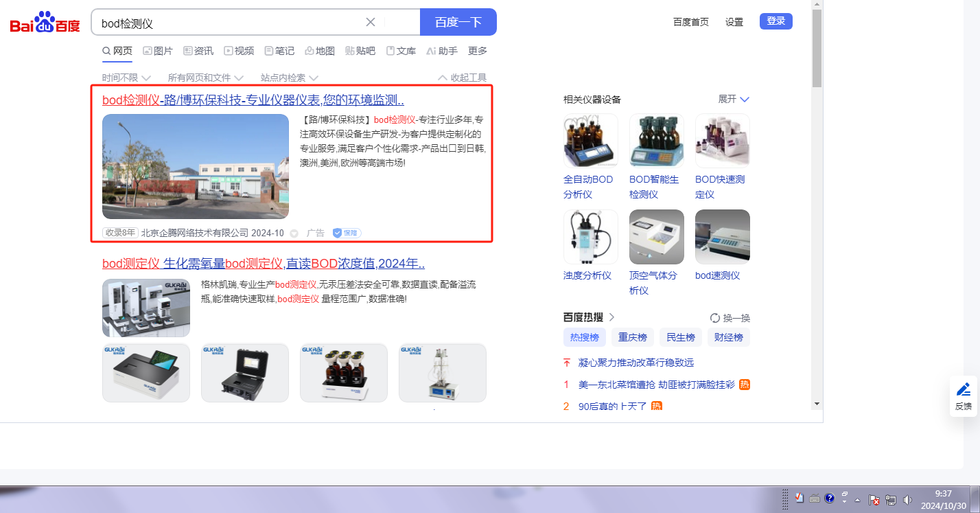Select the 民生榜 hot list tab
This screenshot has width=980, height=513.
pyautogui.click(x=681, y=337)
